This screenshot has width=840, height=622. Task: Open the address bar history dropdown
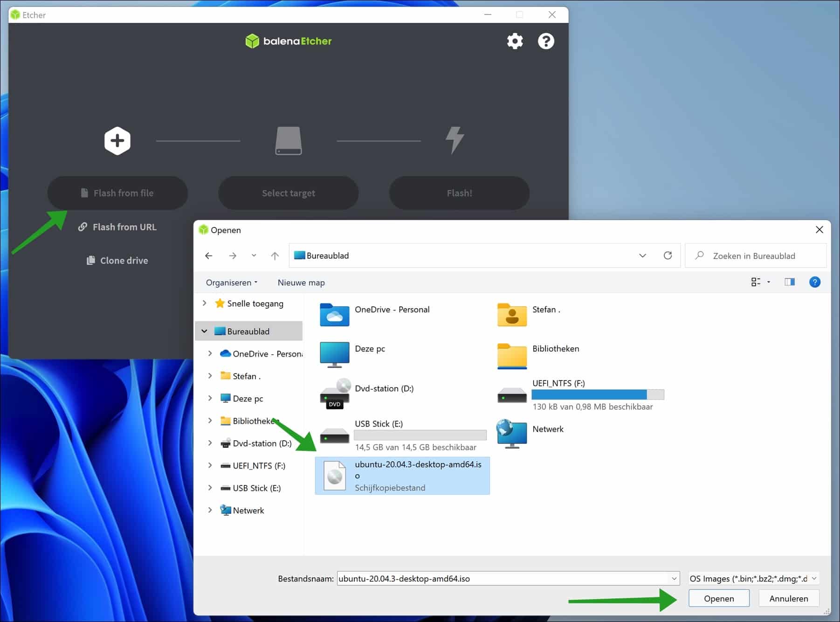click(x=642, y=256)
